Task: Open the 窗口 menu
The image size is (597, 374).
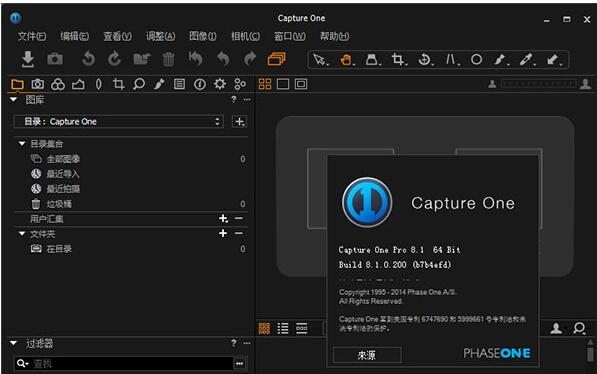Action: (x=290, y=36)
